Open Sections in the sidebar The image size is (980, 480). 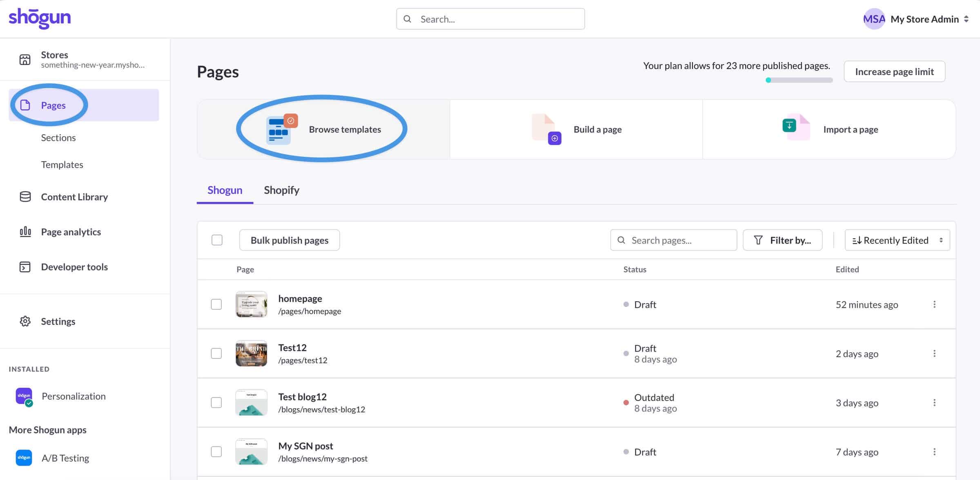point(58,138)
